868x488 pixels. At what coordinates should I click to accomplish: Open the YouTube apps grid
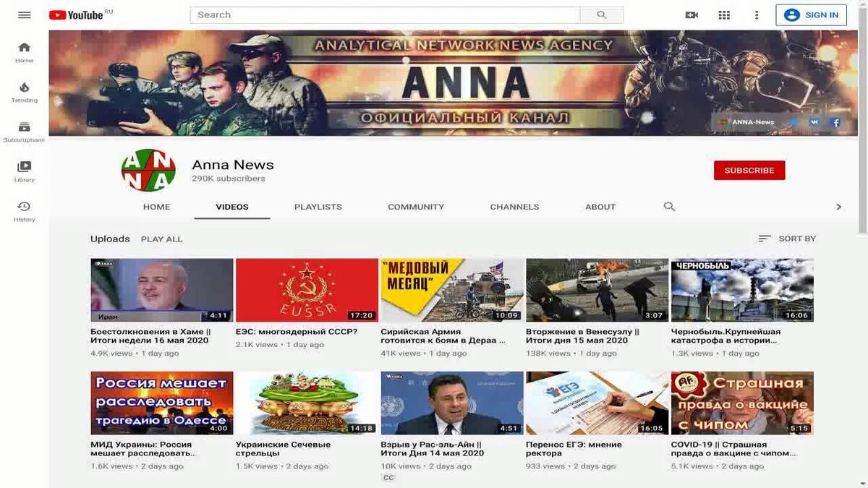pyautogui.click(x=724, y=15)
